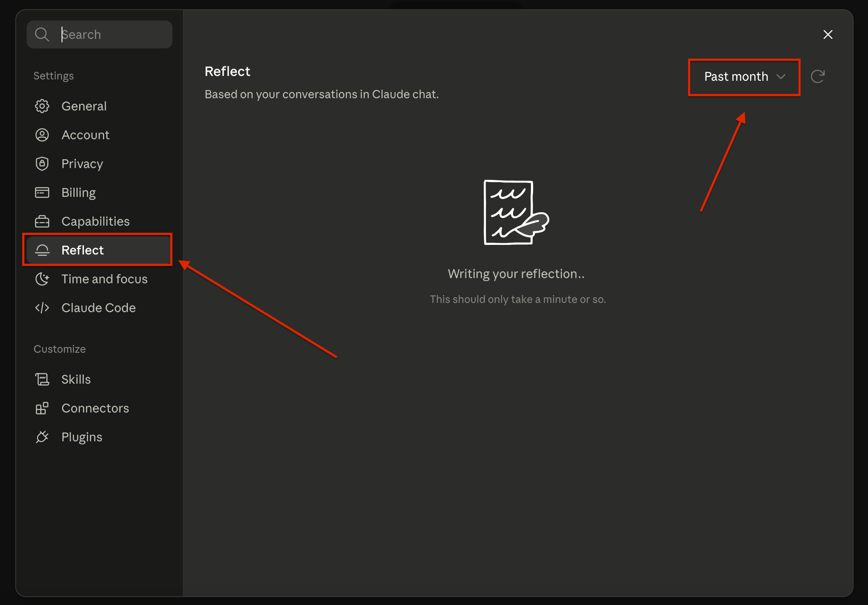Expand the chevron next to Past month
868x605 pixels.
[781, 76]
